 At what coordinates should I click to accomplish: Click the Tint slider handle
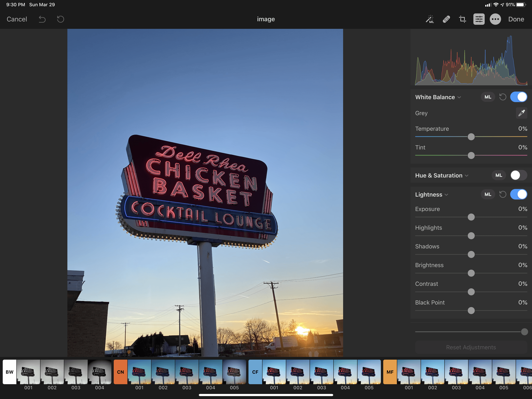(471, 155)
